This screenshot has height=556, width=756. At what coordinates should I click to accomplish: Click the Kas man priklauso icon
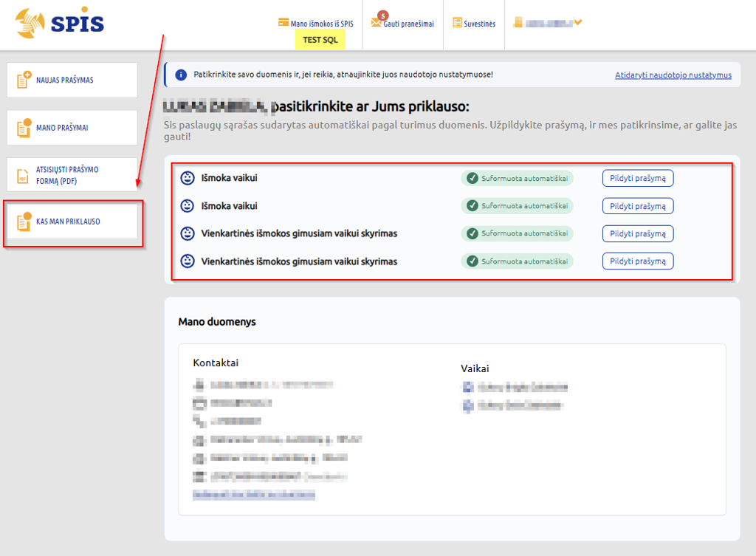pos(24,222)
